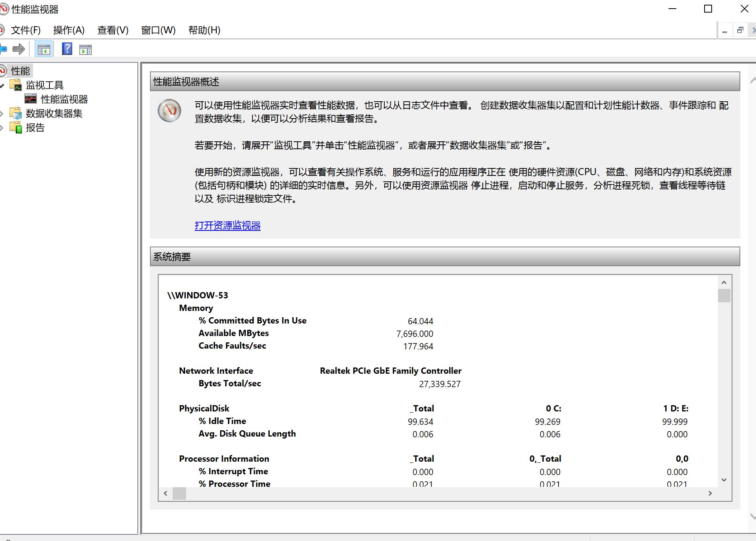Minimize the inner MDI child window
Viewport: 756px width, 541px height.
point(725,31)
